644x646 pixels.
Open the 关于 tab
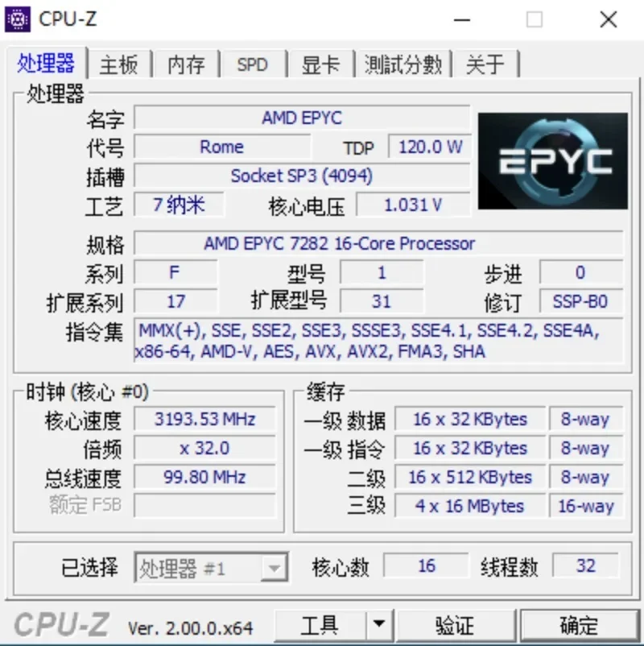485,64
